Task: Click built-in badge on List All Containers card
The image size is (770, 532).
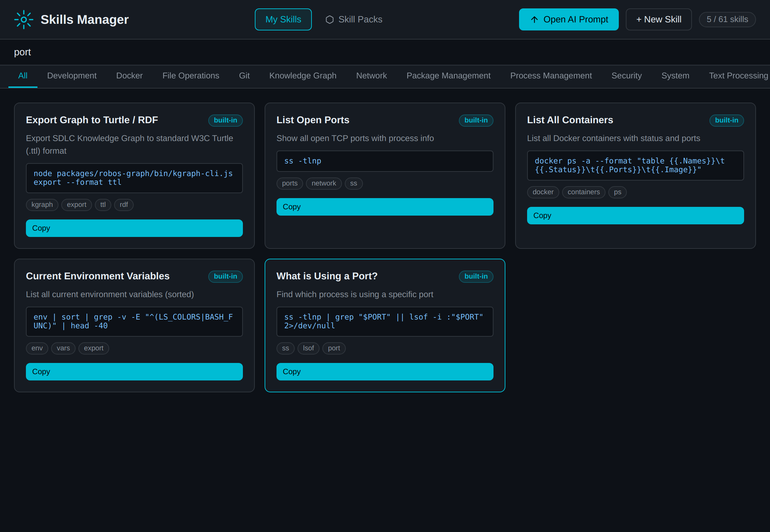Action: tap(727, 120)
